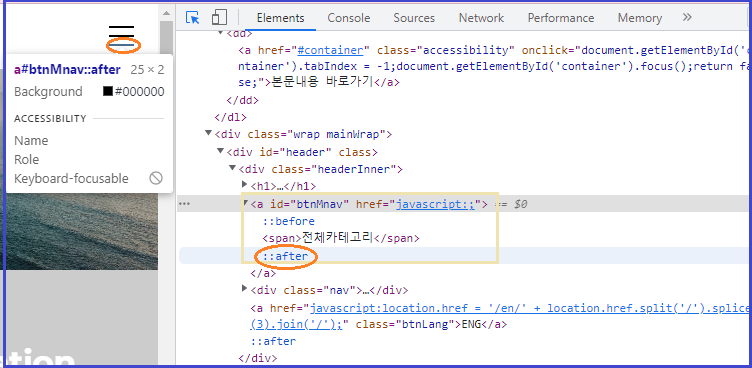
Task: Toggle the device toolbar icon
Action: pos(219,18)
